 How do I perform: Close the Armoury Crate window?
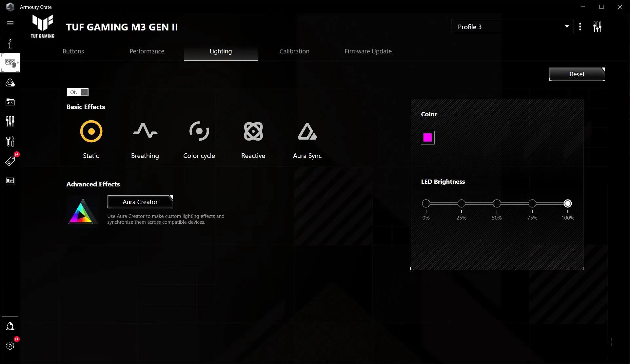(x=620, y=7)
